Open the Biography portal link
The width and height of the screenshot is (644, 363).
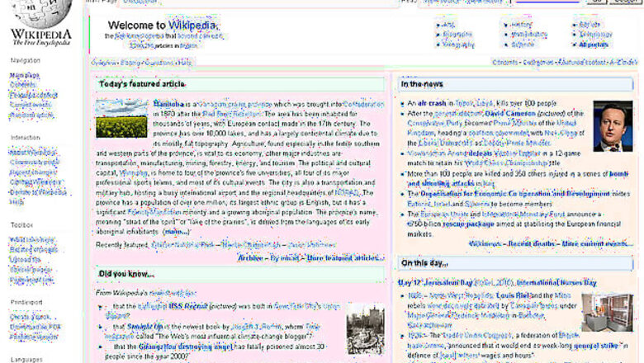coord(457,35)
